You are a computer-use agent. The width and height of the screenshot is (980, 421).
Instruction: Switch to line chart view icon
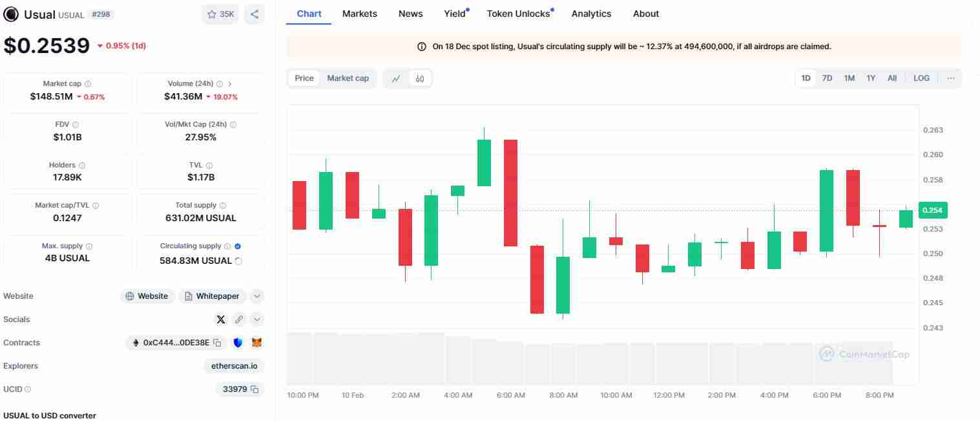(396, 78)
